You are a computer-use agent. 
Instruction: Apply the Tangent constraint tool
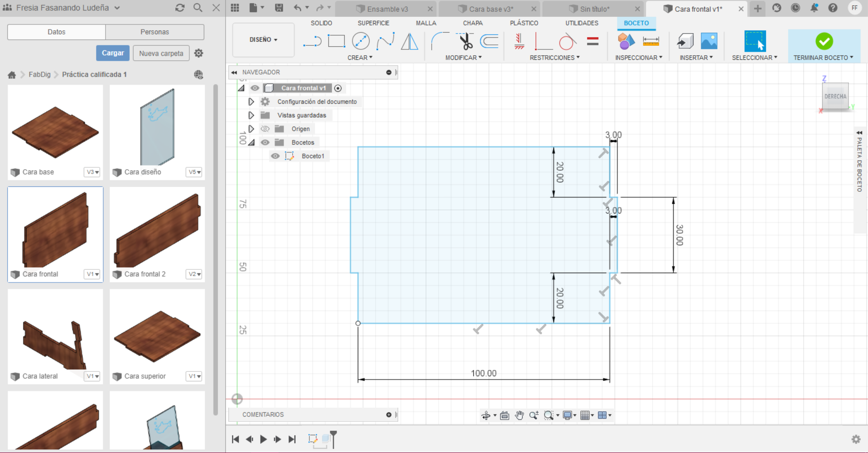(567, 41)
